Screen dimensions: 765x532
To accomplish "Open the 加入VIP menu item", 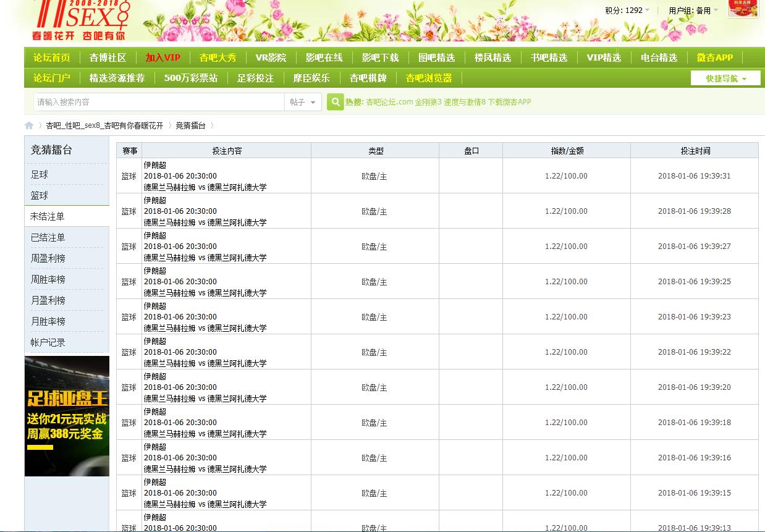I will 163,57.
